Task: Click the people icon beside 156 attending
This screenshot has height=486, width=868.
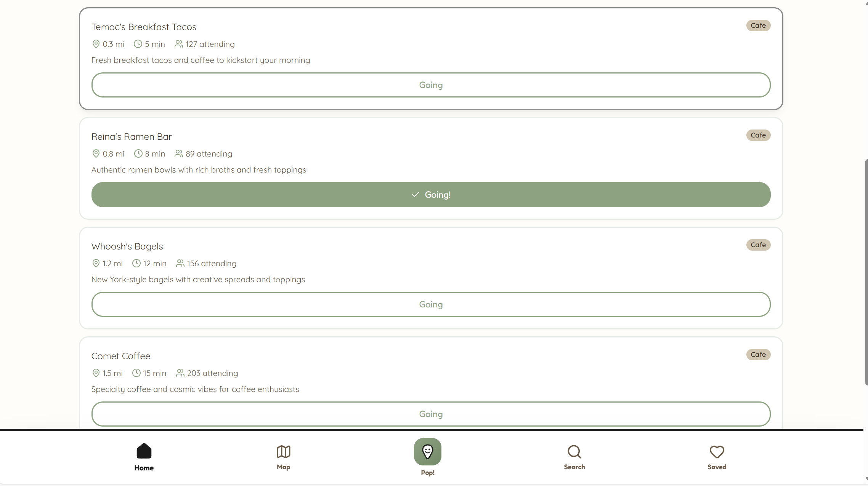Action: (x=180, y=264)
